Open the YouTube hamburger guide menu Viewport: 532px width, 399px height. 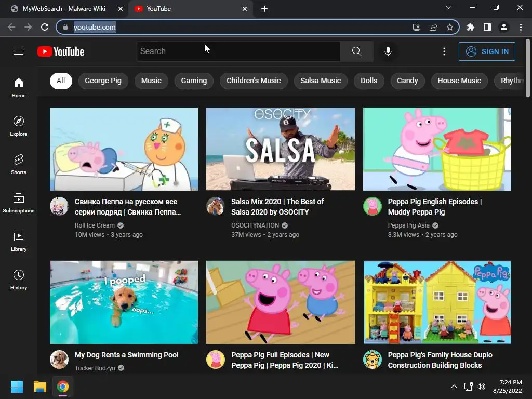[x=19, y=51]
